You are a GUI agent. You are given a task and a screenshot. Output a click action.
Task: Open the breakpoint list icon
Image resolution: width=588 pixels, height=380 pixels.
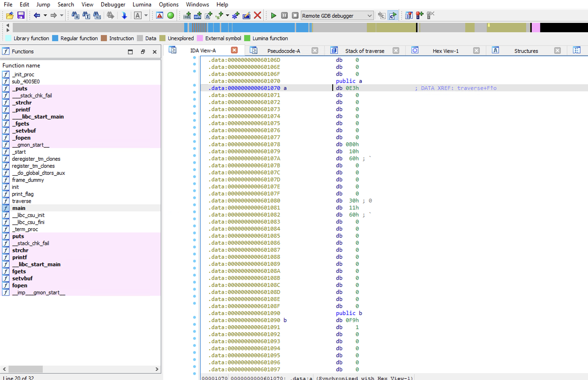tap(409, 15)
